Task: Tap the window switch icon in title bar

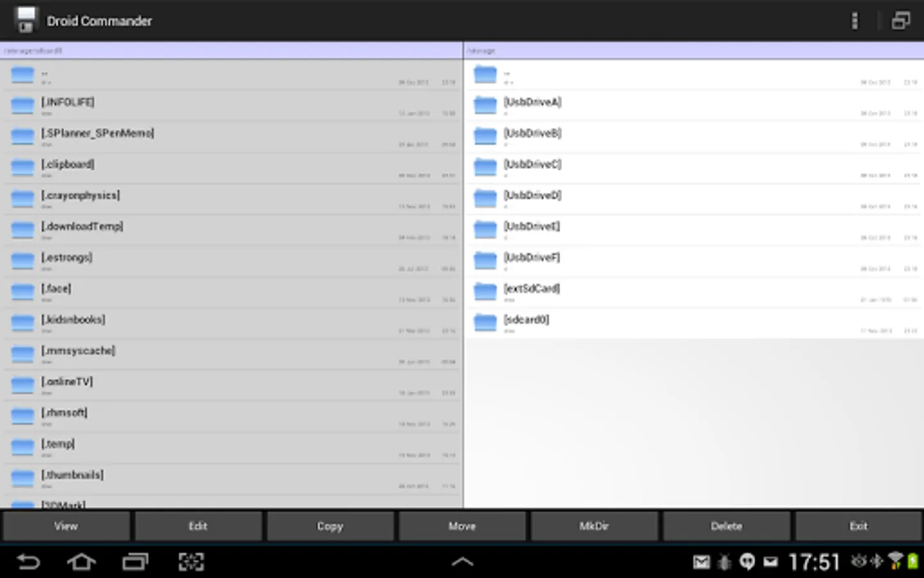Action: [901, 21]
